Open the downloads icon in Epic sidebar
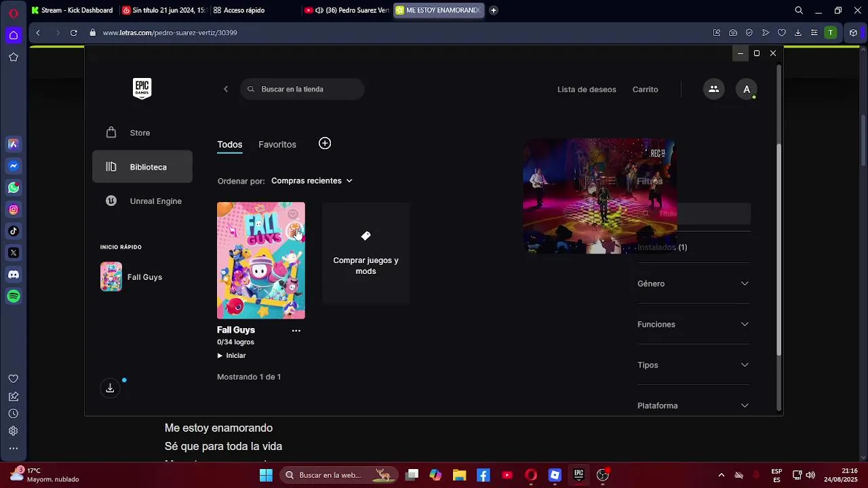The width and height of the screenshot is (868, 488). point(110,388)
